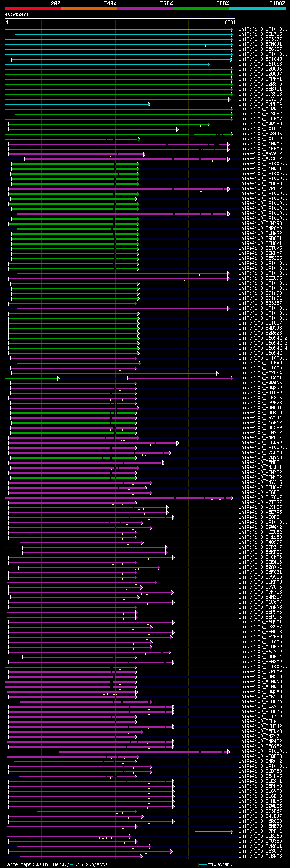Click the UniRef100_Q2R8T5 label
Screen dimensions: 290x868
tap(260, 84)
